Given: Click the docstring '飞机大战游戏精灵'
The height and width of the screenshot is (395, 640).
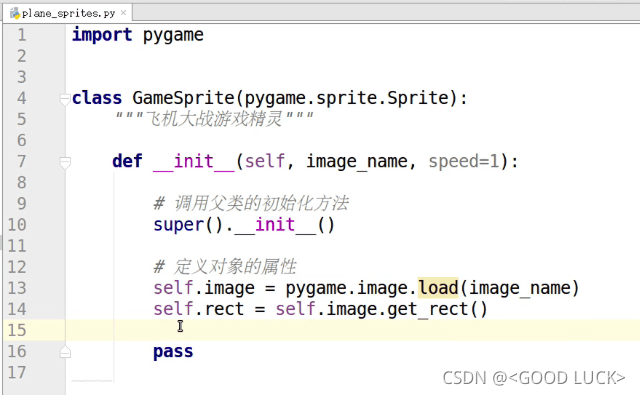Looking at the screenshot, I should pos(214,119).
